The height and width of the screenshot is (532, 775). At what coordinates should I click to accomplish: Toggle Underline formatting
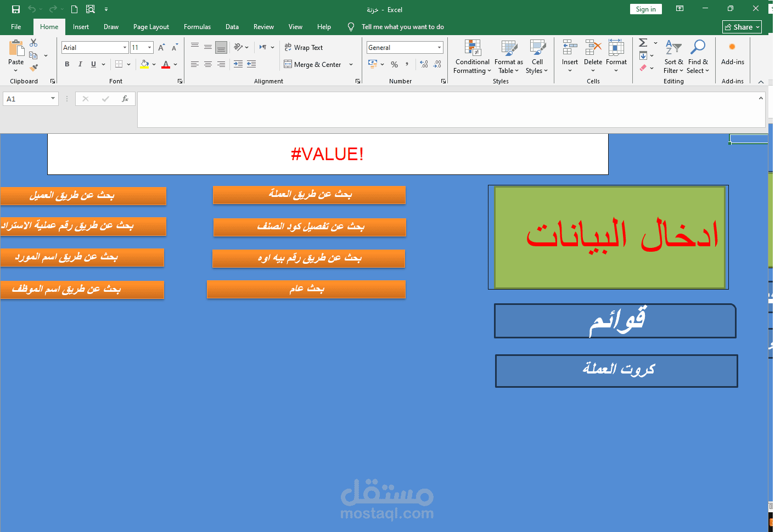click(x=93, y=64)
